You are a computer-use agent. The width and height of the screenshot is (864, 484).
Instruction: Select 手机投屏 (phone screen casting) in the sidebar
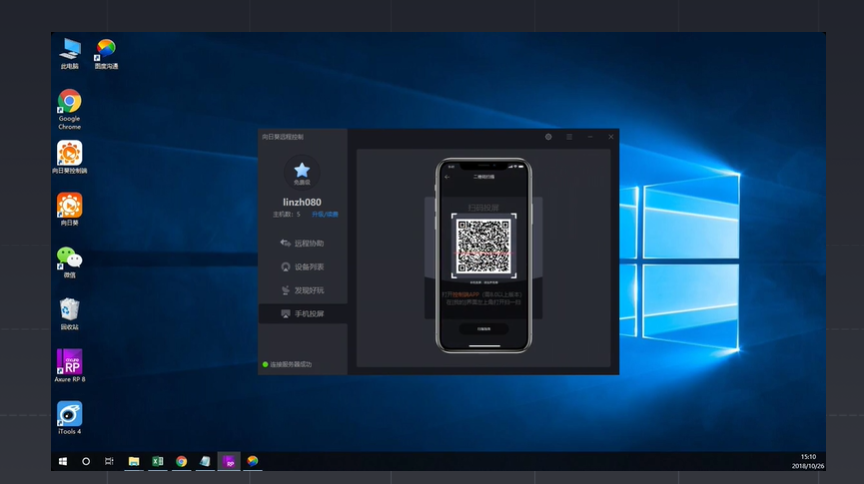tap(303, 314)
